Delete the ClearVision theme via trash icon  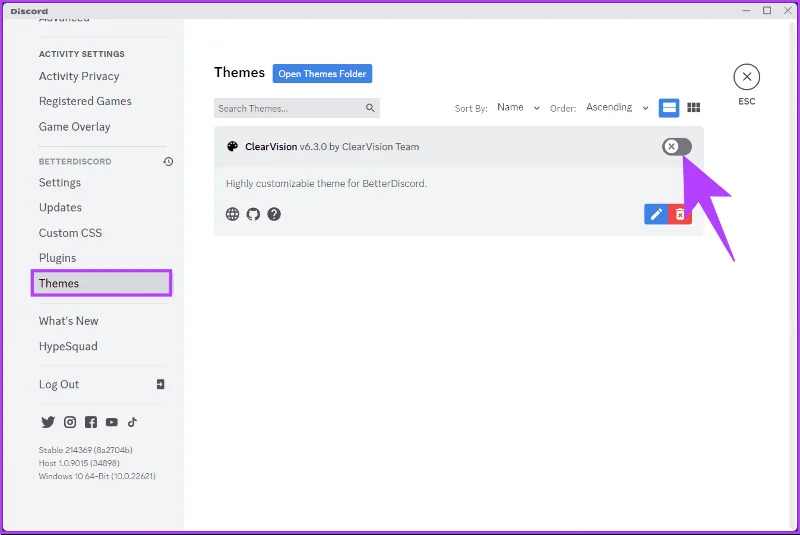pos(680,214)
